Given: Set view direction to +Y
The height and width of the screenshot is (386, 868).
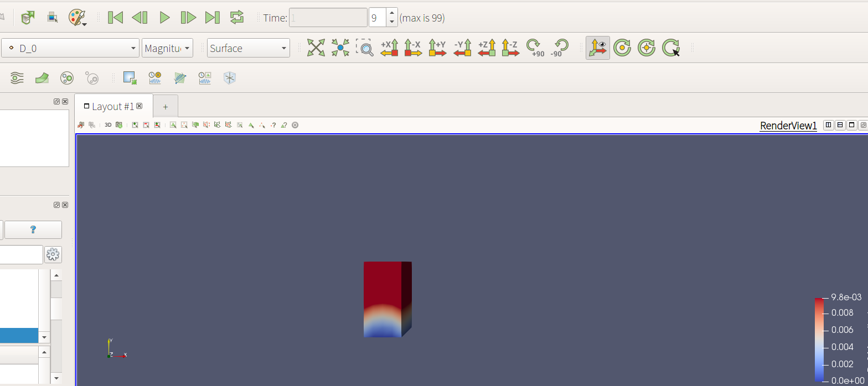Looking at the screenshot, I should [438, 48].
